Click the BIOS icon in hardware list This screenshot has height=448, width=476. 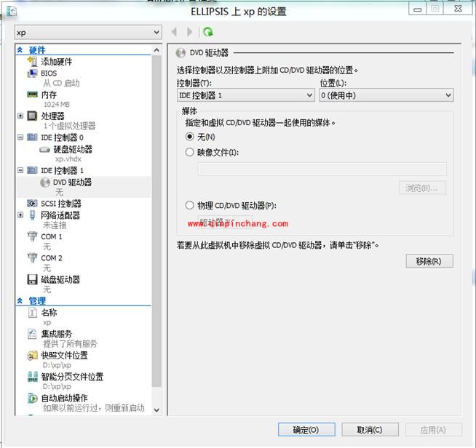[x=32, y=73]
